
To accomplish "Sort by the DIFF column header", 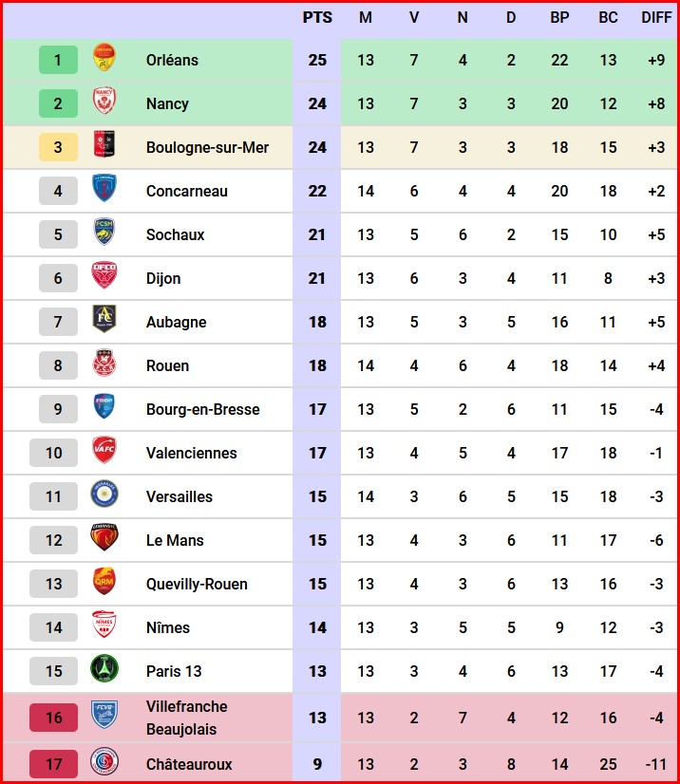I will click(x=656, y=17).
